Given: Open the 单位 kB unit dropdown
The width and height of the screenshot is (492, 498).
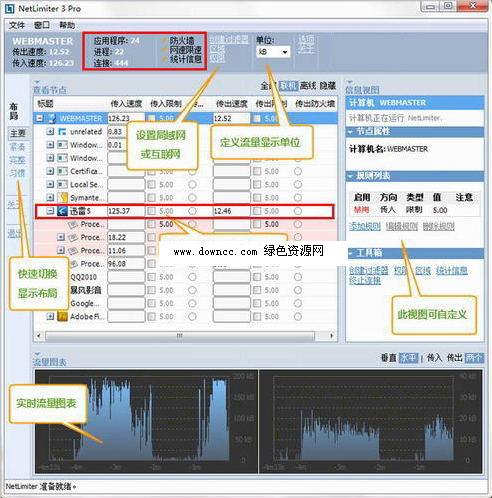Looking at the screenshot, I should pyautogui.click(x=273, y=52).
